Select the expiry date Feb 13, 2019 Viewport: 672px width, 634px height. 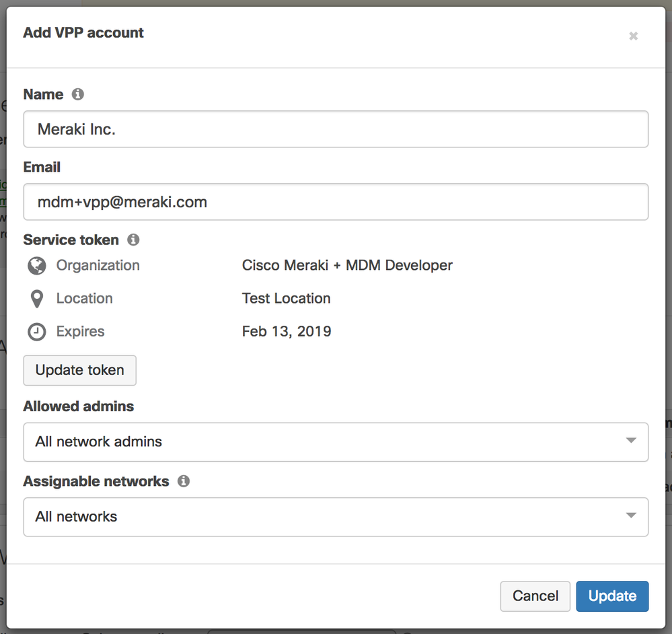pyautogui.click(x=287, y=331)
